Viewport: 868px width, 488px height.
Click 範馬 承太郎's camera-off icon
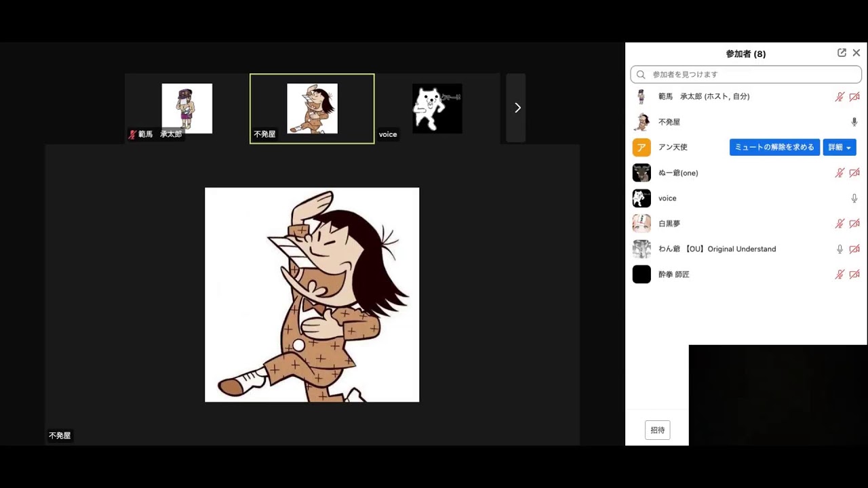pyautogui.click(x=854, y=97)
